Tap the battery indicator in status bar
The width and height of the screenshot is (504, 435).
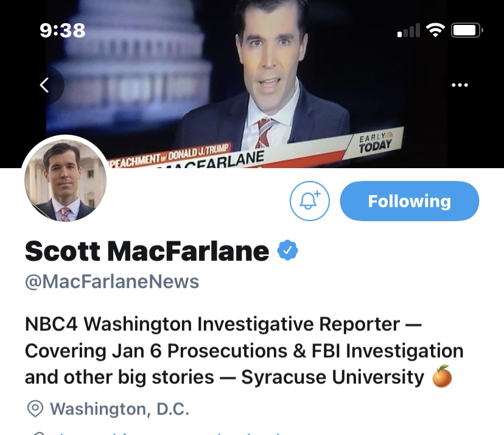pyautogui.click(x=467, y=30)
